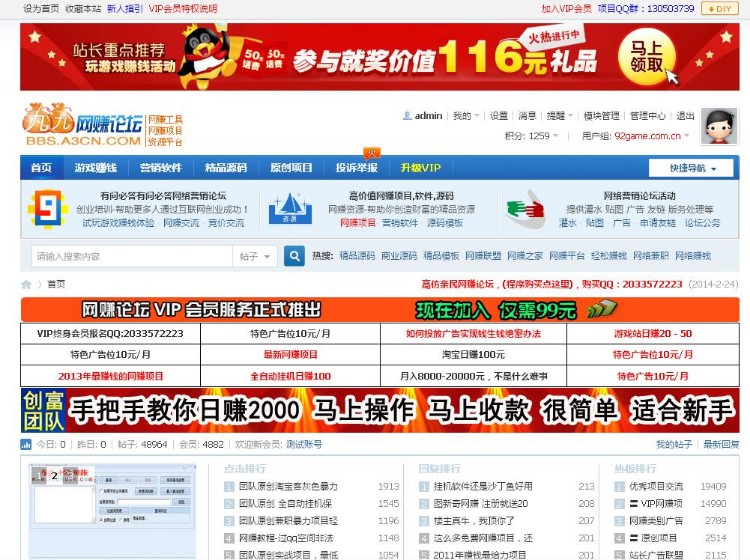The image size is (750, 560).
Task: Click VIP会员特权说明 link
Action: 183,8
